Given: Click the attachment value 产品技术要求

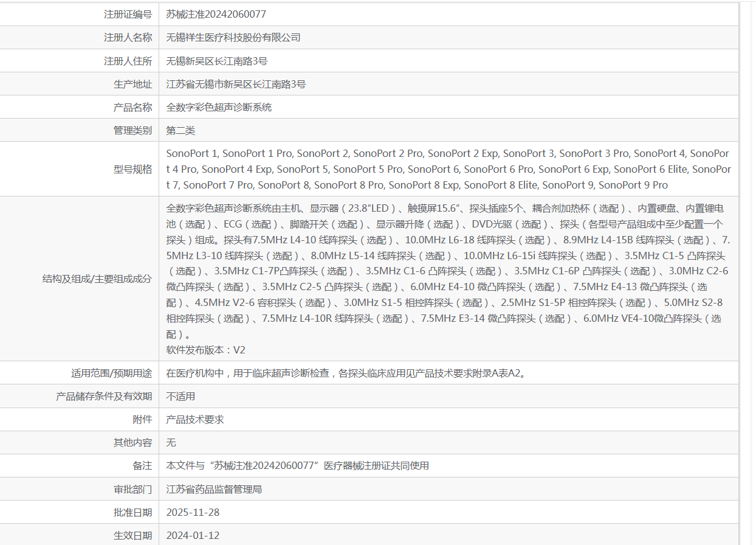Looking at the screenshot, I should tap(195, 420).
